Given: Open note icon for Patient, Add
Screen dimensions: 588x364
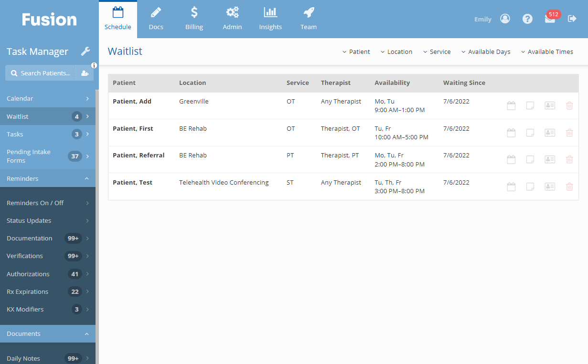Looking at the screenshot, I should [x=530, y=105].
